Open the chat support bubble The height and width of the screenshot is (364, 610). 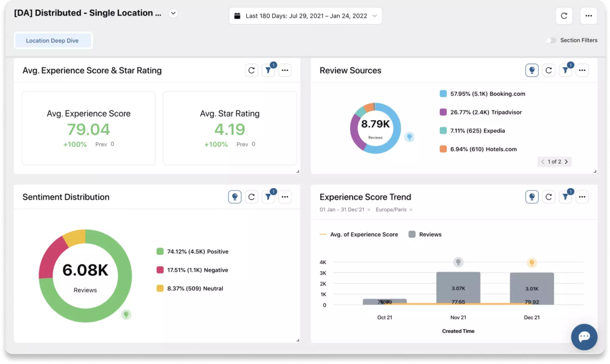click(584, 337)
